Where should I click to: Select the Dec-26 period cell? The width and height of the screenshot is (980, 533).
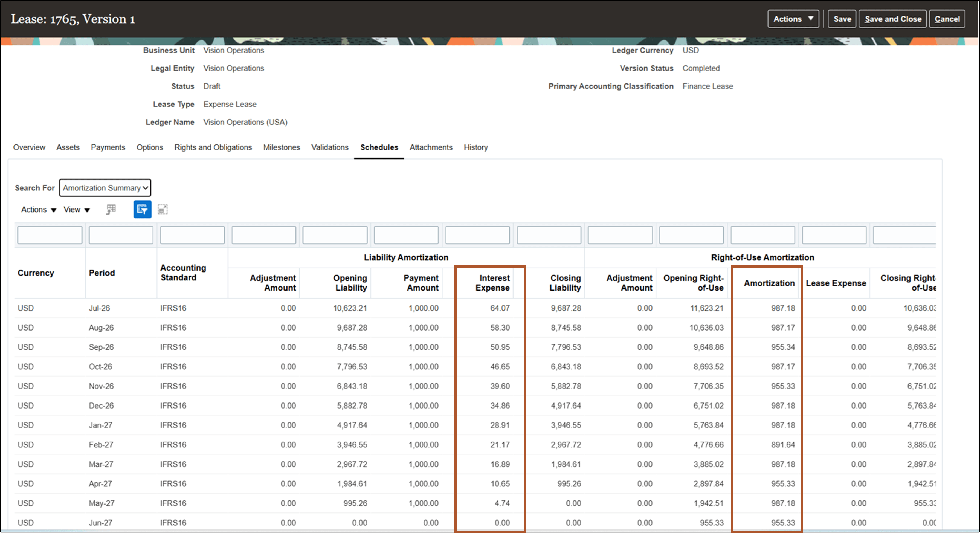101,405
